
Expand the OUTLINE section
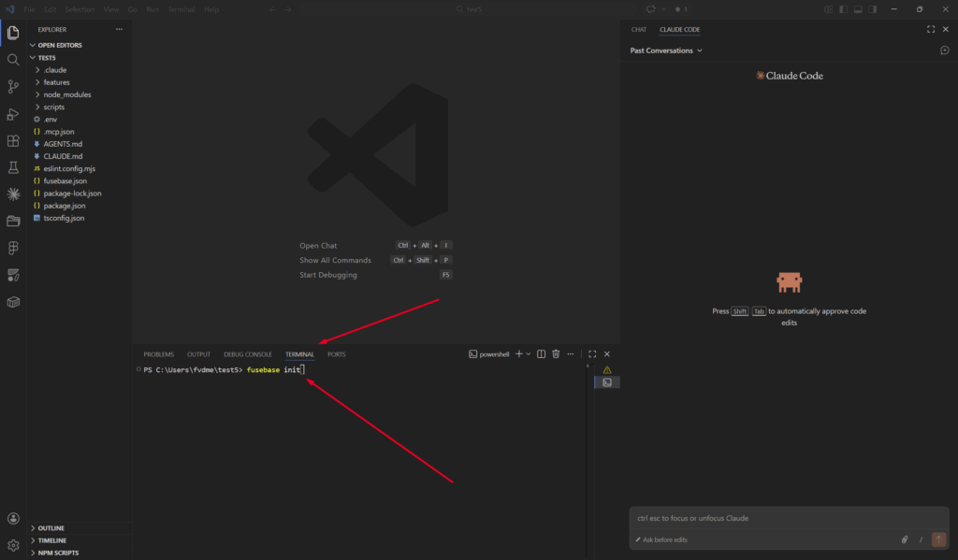point(51,528)
